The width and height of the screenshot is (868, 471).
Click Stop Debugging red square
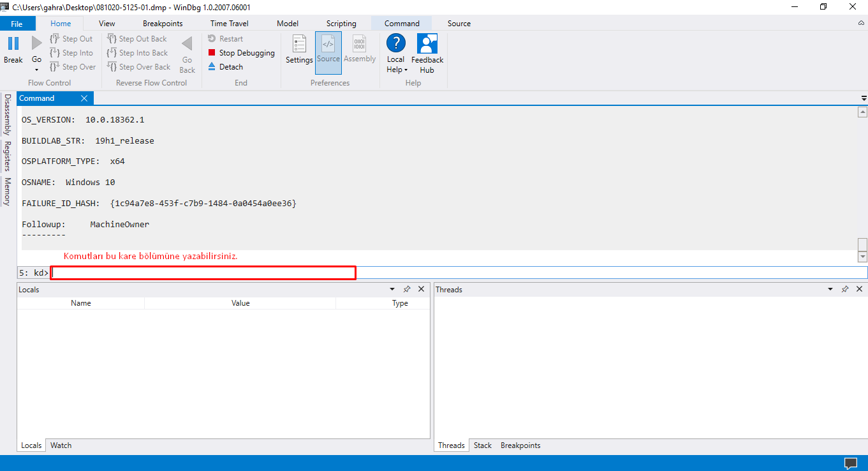[212, 53]
